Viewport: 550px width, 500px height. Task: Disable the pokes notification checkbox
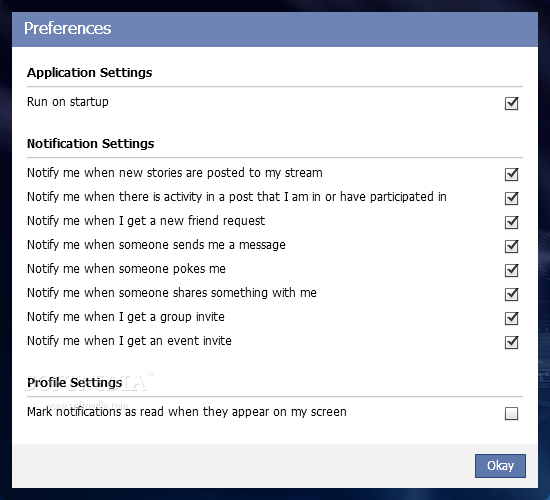pos(511,270)
